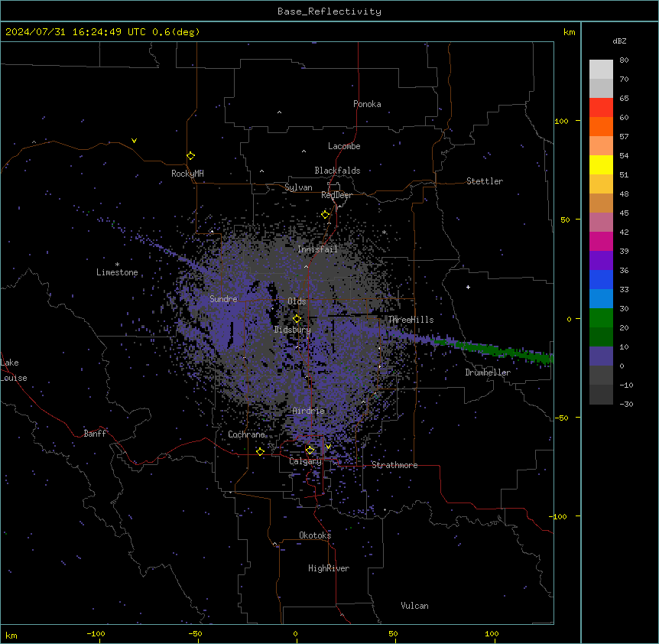Click the -100 tick on the bottom horizontal axis
Screen dimensions: 659x644
pos(96,633)
